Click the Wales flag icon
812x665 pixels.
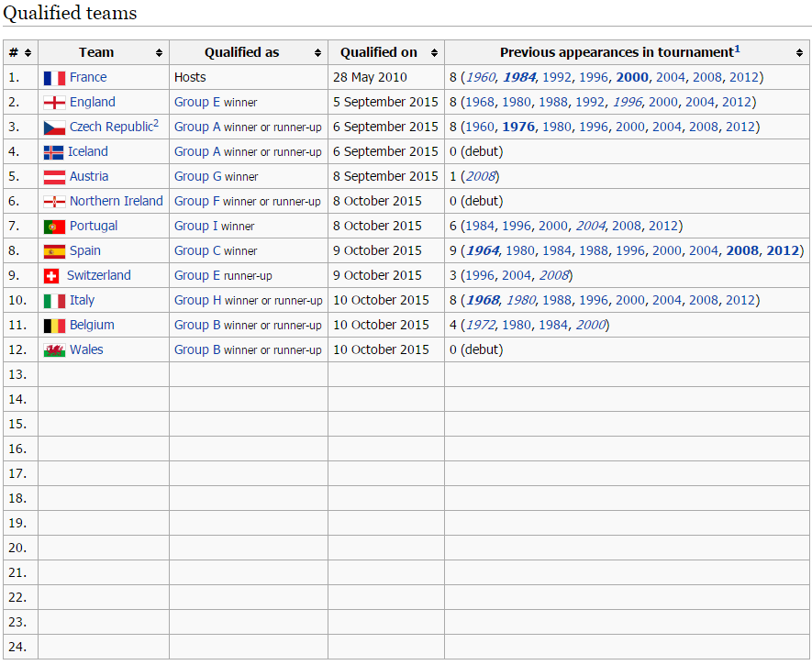[54, 351]
